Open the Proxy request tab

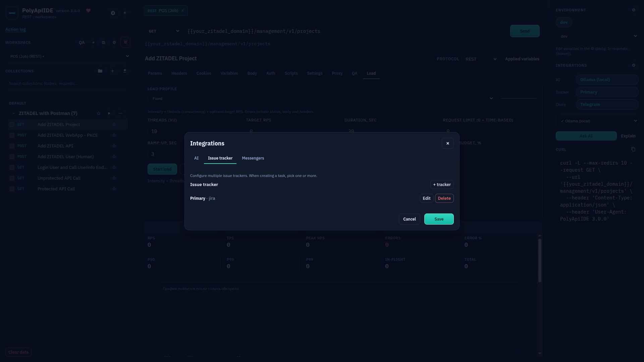tap(337, 73)
